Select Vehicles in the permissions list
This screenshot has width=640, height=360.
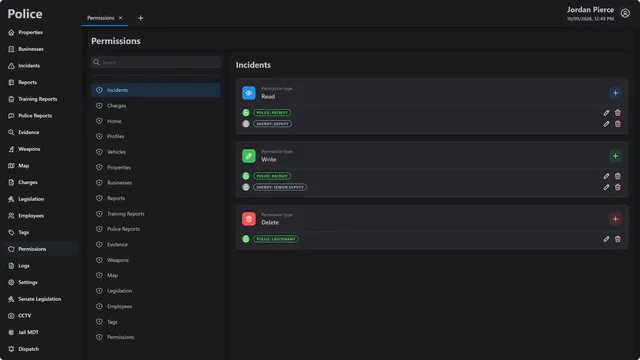pyautogui.click(x=156, y=152)
